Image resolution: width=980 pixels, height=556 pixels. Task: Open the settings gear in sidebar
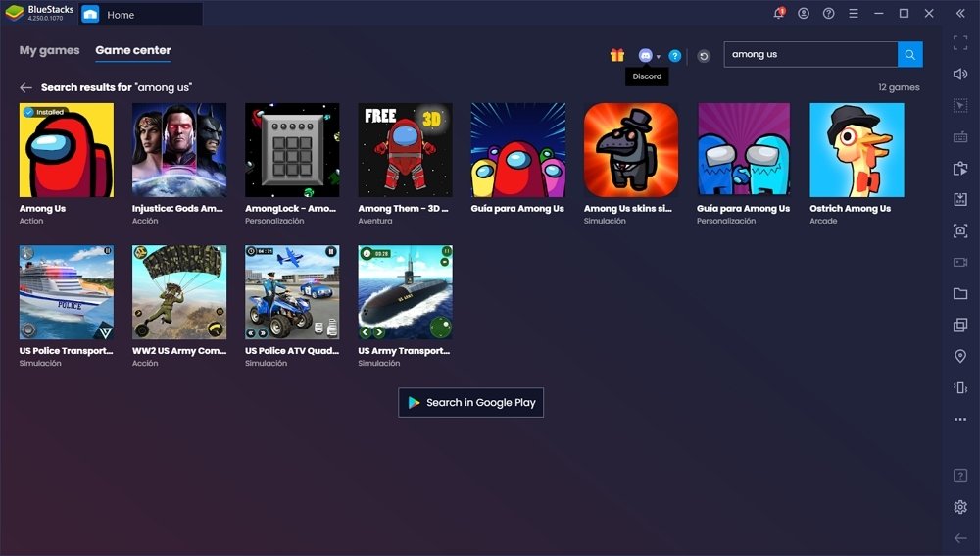click(960, 507)
